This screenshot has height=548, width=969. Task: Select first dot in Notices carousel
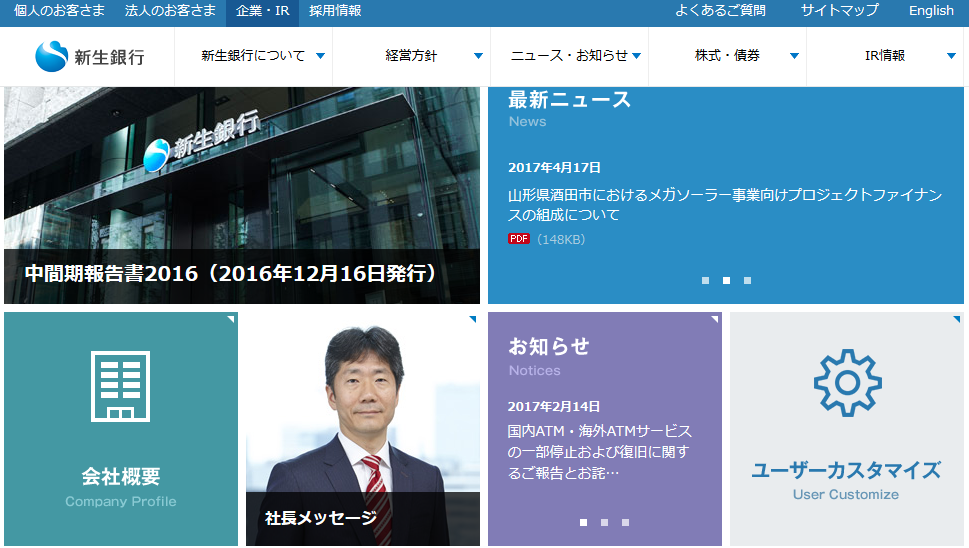pyautogui.click(x=583, y=523)
